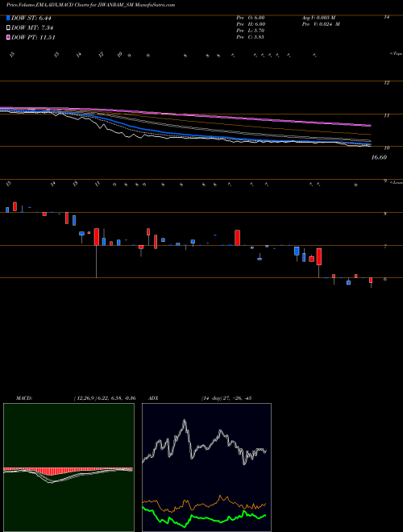Click the ADX panel heading
Screen dimensions: 403x532
pyautogui.click(x=154, y=398)
